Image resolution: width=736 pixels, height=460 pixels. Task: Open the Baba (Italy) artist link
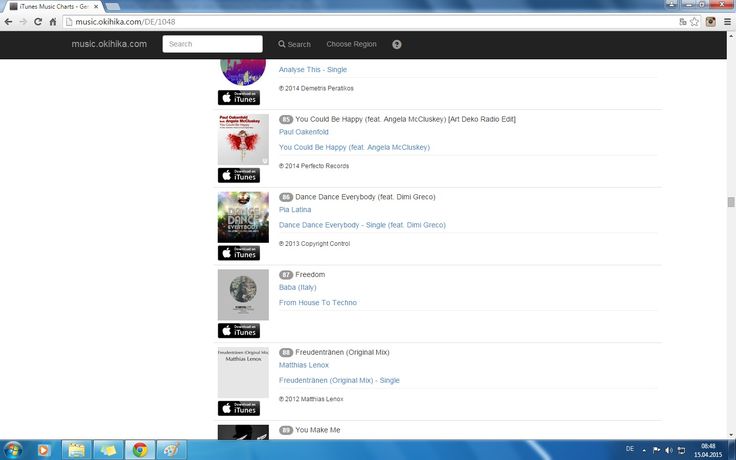point(298,287)
